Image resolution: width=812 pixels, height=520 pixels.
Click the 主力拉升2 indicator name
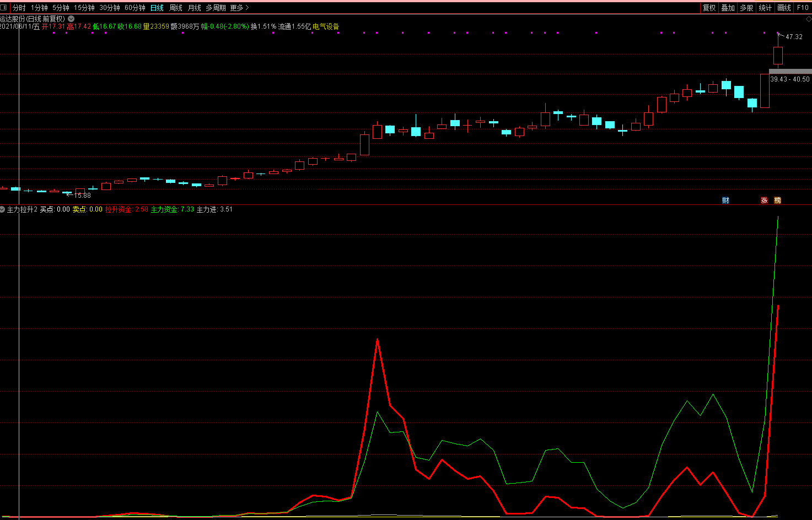(x=22, y=209)
